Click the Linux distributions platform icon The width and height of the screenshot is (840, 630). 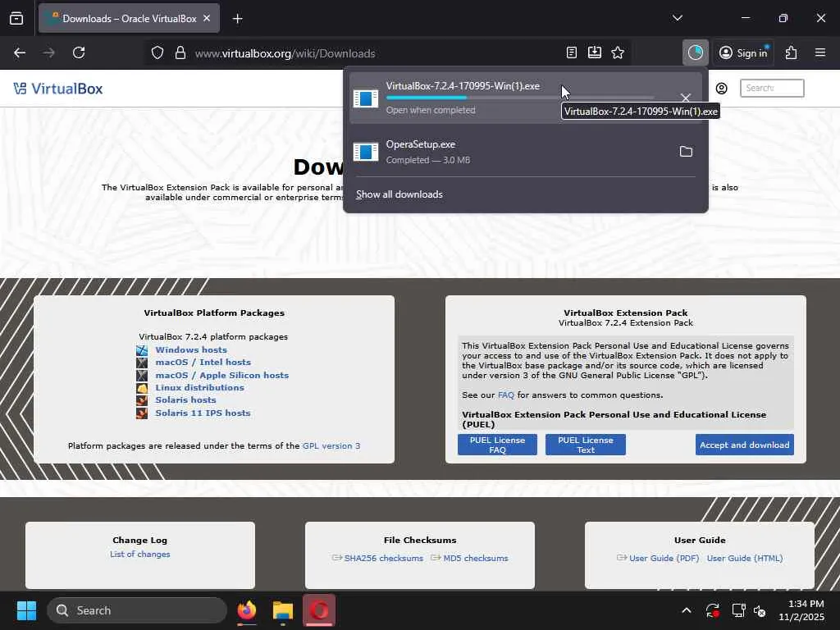[142, 388]
